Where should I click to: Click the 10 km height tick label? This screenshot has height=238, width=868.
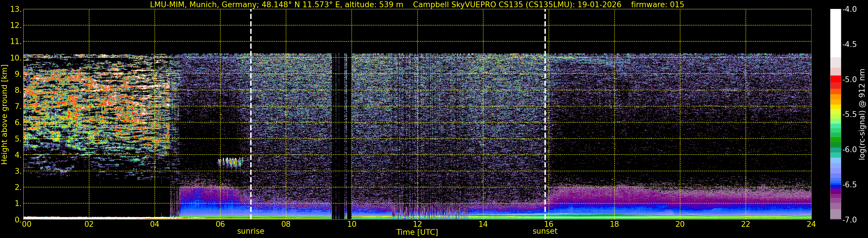pyautogui.click(x=15, y=58)
